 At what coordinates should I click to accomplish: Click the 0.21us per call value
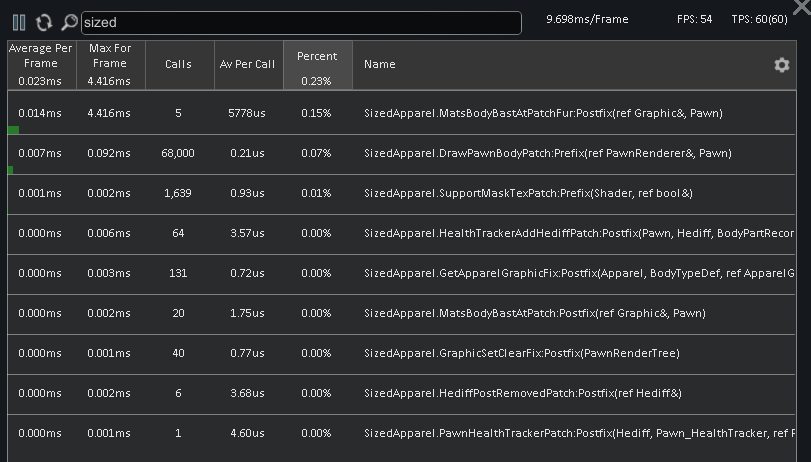coord(247,153)
